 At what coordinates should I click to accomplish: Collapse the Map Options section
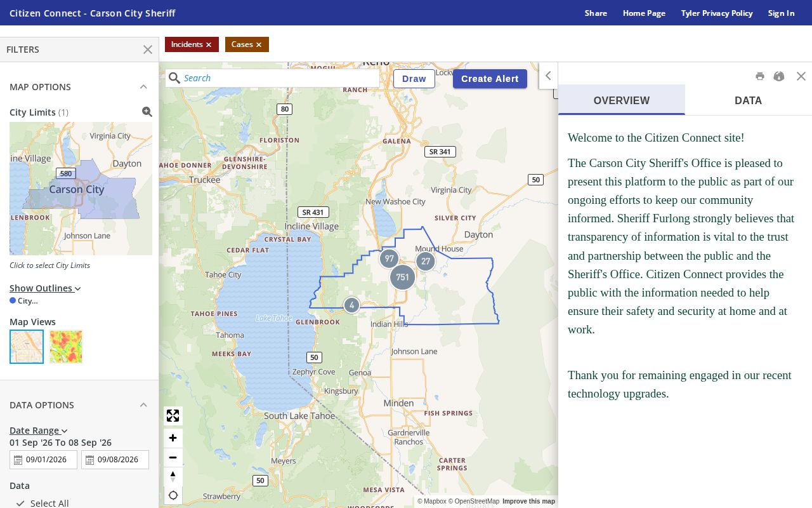tap(143, 87)
